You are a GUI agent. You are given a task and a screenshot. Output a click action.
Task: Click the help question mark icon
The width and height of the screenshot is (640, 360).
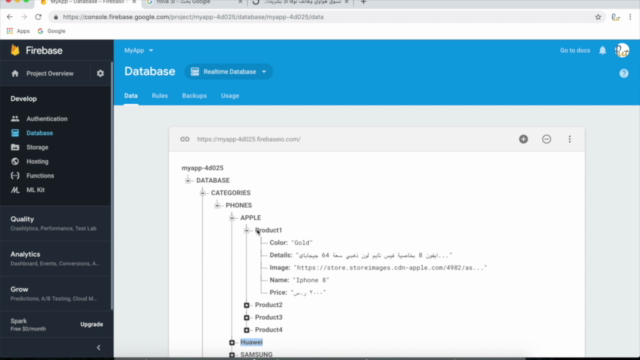point(624,73)
